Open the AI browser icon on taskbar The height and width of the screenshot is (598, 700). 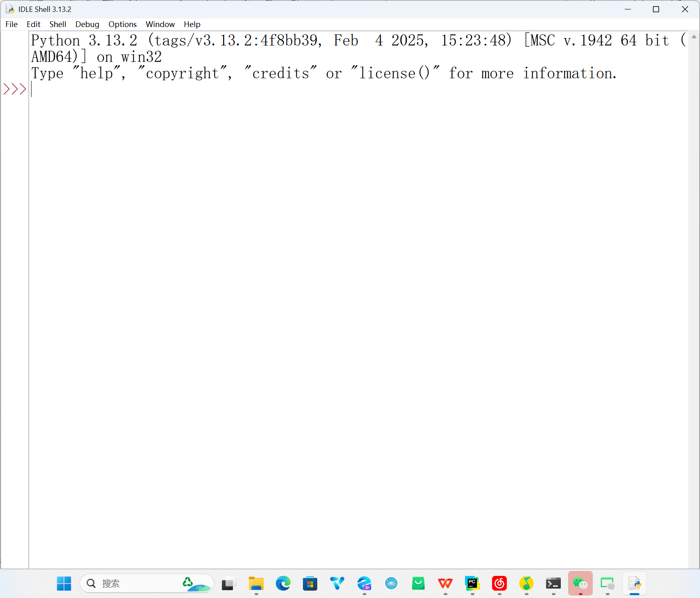[x=364, y=583]
